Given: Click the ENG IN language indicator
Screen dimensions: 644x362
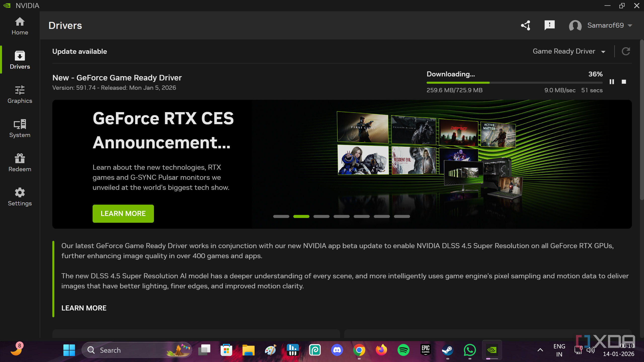Looking at the screenshot, I should point(559,350).
